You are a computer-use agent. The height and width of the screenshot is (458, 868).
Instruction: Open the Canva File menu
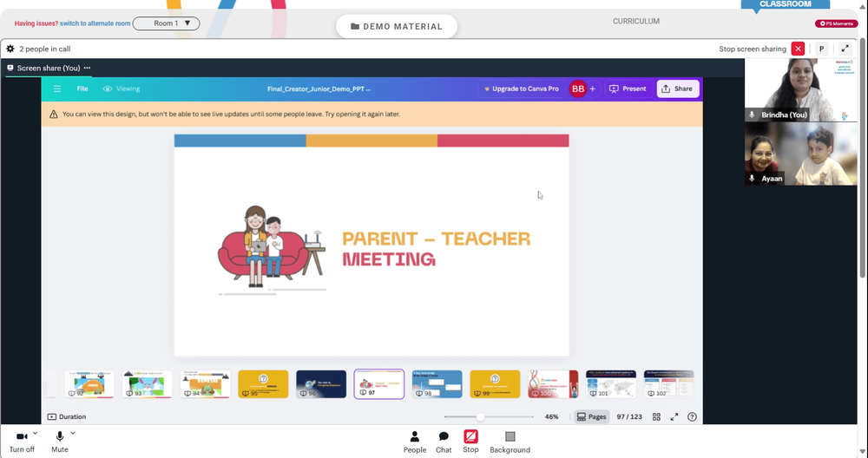(82, 88)
